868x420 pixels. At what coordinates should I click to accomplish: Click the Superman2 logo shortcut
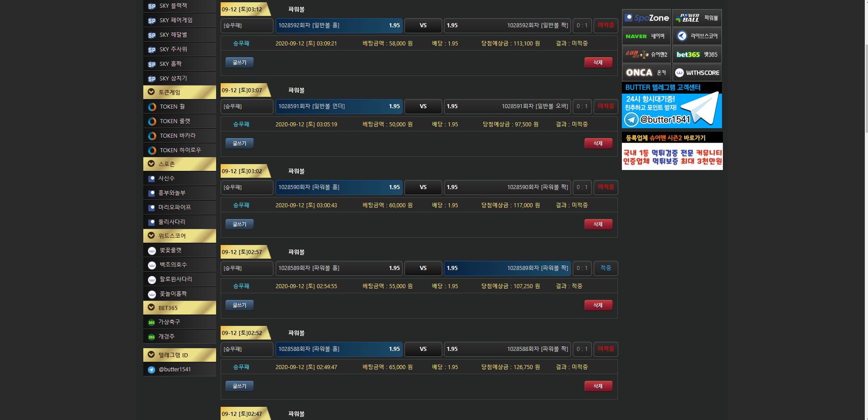(x=646, y=55)
